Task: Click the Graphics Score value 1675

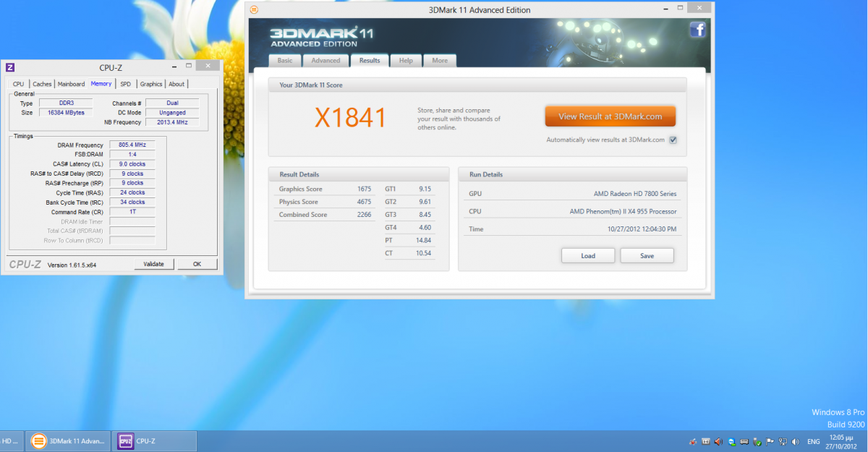Action: click(x=364, y=189)
